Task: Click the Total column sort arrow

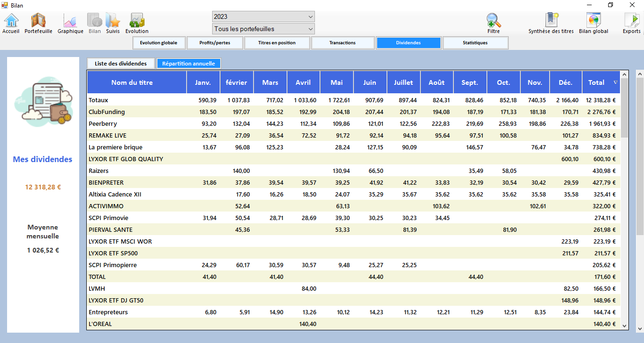Action: point(615,82)
